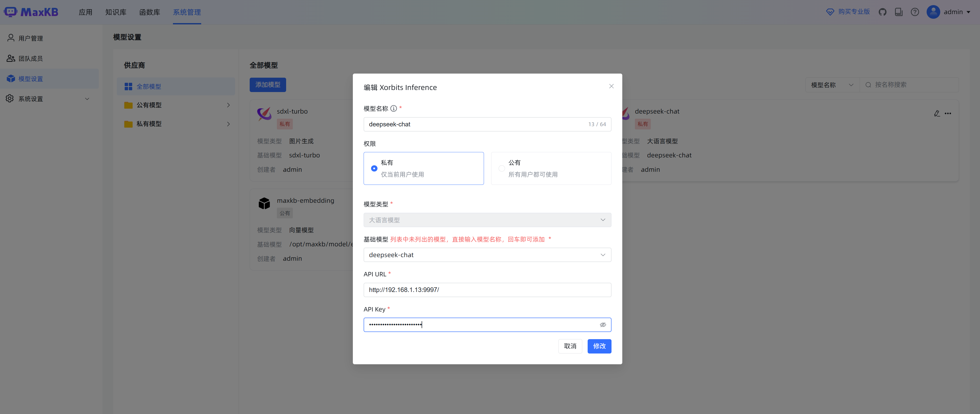Click the 系统设置 gear icon

(10, 98)
